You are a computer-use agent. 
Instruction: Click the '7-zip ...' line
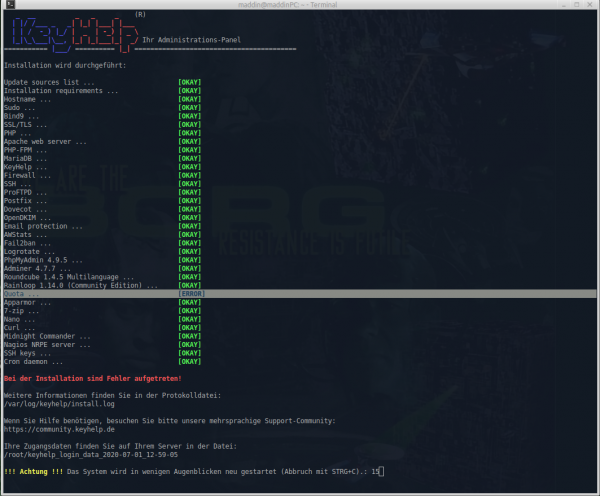[21, 310]
